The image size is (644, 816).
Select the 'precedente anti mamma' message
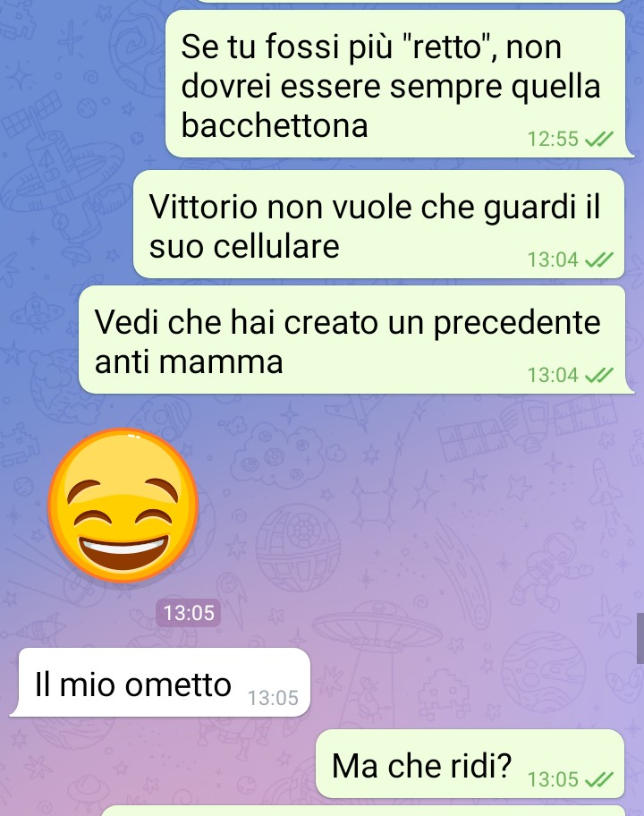[356, 340]
